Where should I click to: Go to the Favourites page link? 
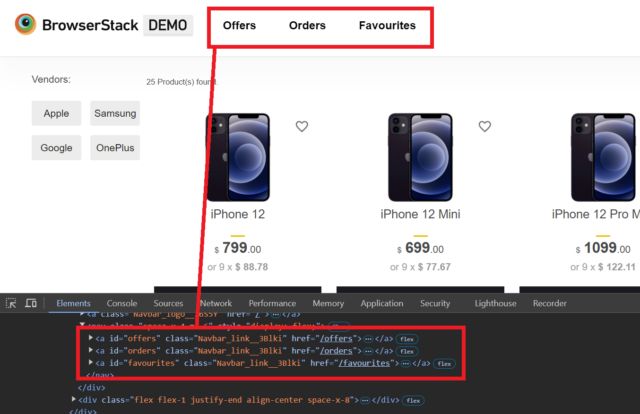point(387,25)
